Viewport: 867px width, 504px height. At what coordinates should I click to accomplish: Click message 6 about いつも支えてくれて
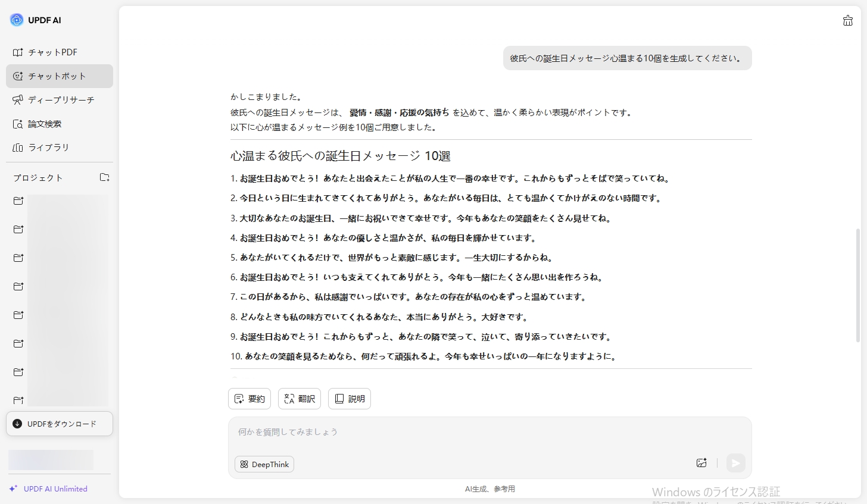[x=417, y=277]
